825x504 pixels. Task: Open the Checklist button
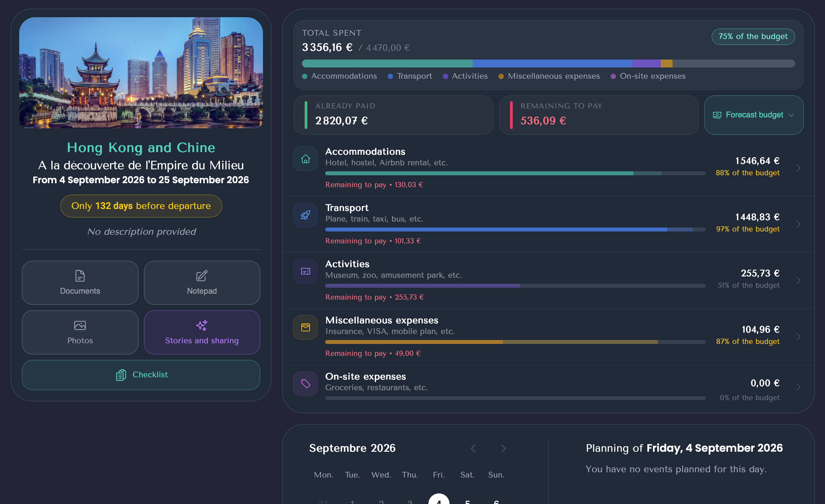pos(141,374)
